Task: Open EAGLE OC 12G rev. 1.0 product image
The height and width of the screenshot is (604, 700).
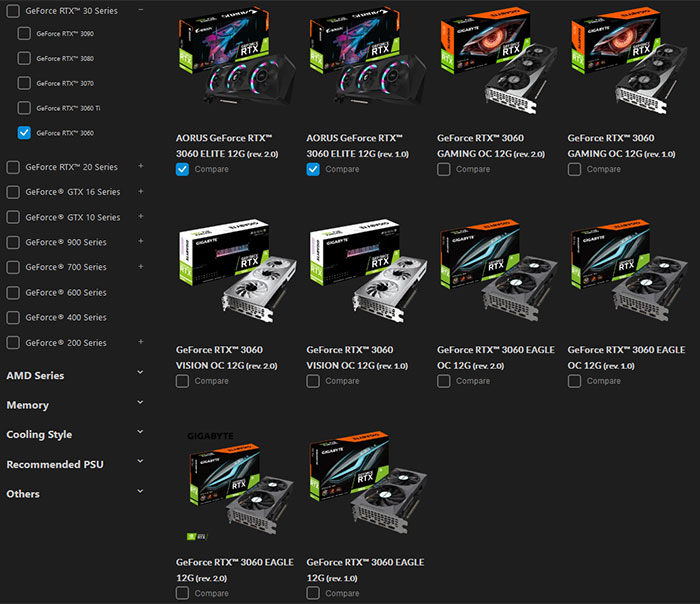Action: [x=628, y=271]
